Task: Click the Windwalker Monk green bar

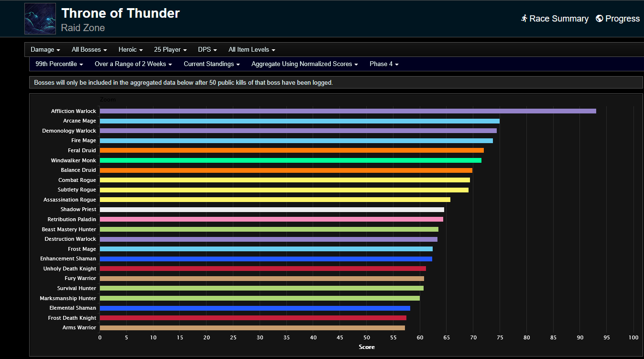Action: click(x=291, y=160)
